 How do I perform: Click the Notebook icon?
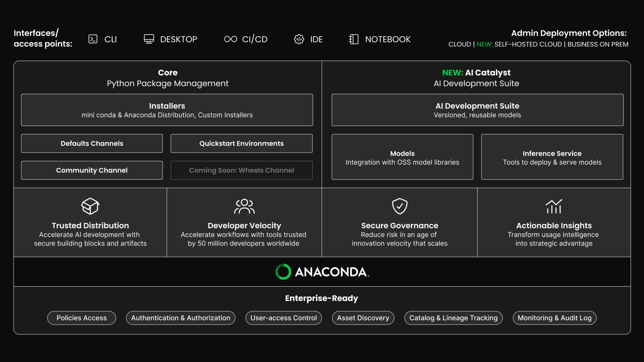(353, 39)
